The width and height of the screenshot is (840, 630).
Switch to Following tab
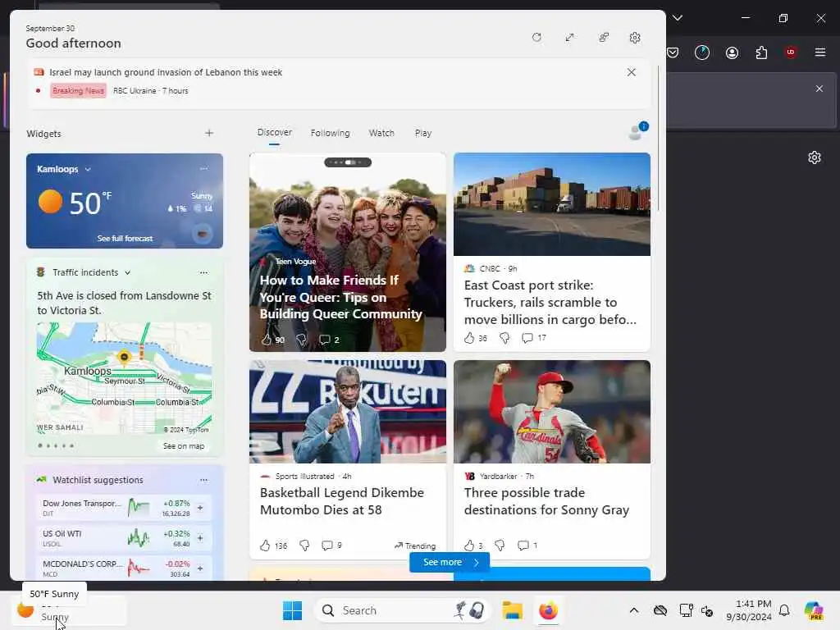click(330, 133)
